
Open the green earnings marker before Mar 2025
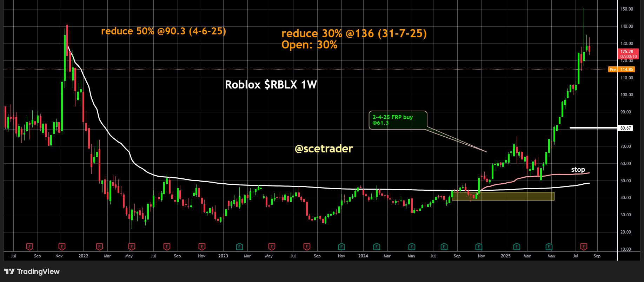pyautogui.click(x=517, y=247)
